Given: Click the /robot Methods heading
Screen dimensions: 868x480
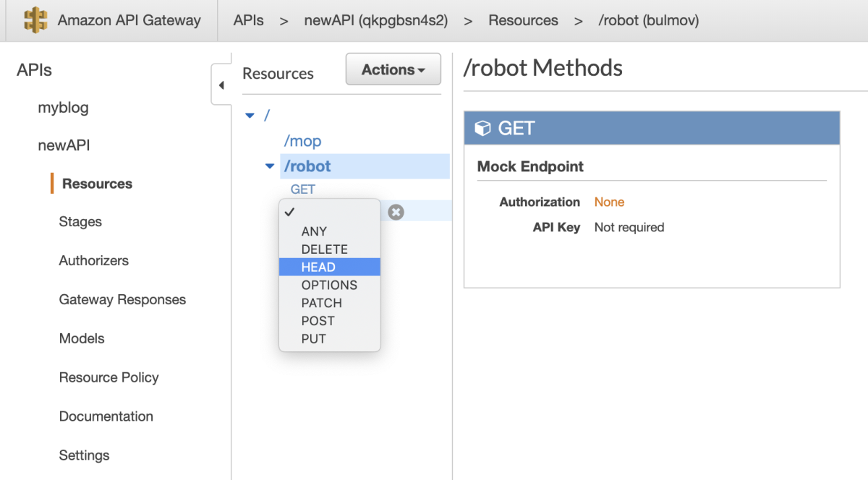Looking at the screenshot, I should click(542, 68).
